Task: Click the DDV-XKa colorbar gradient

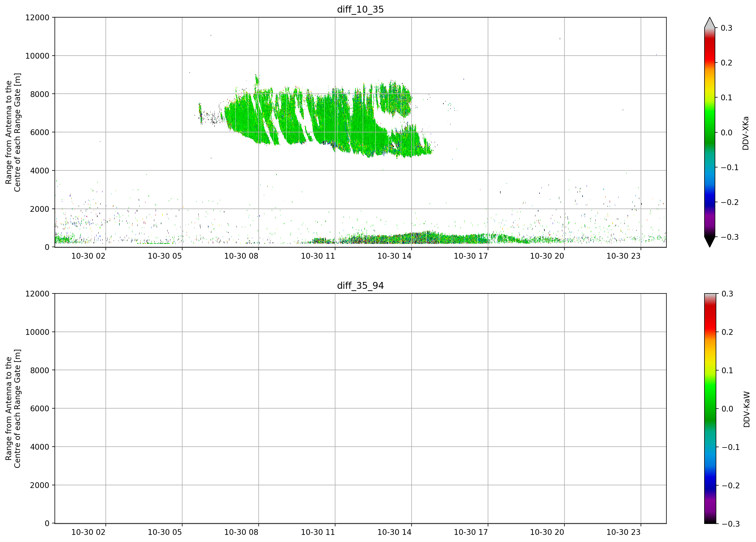Action: coord(710,132)
